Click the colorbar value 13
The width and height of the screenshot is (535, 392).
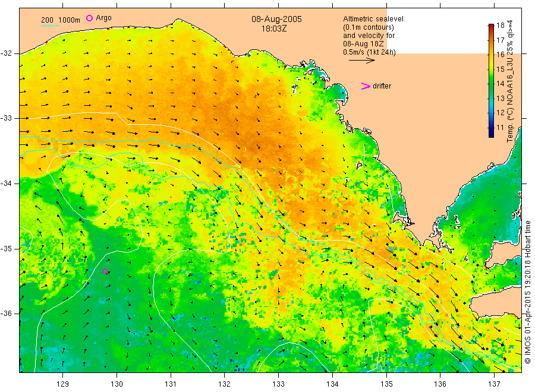pos(500,98)
